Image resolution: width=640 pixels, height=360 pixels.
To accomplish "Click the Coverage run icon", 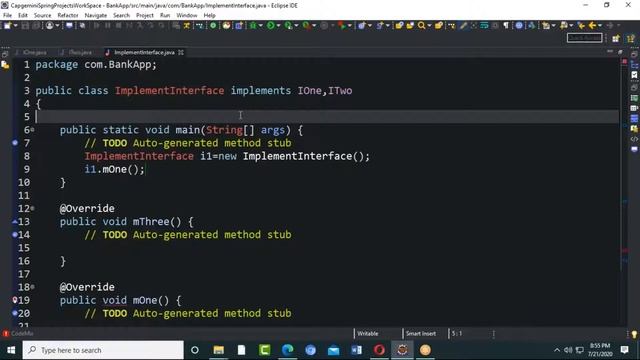I will click(x=289, y=26).
